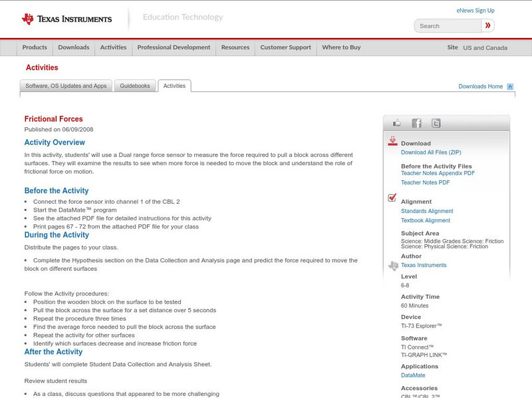Sign up for eNews

475,10
